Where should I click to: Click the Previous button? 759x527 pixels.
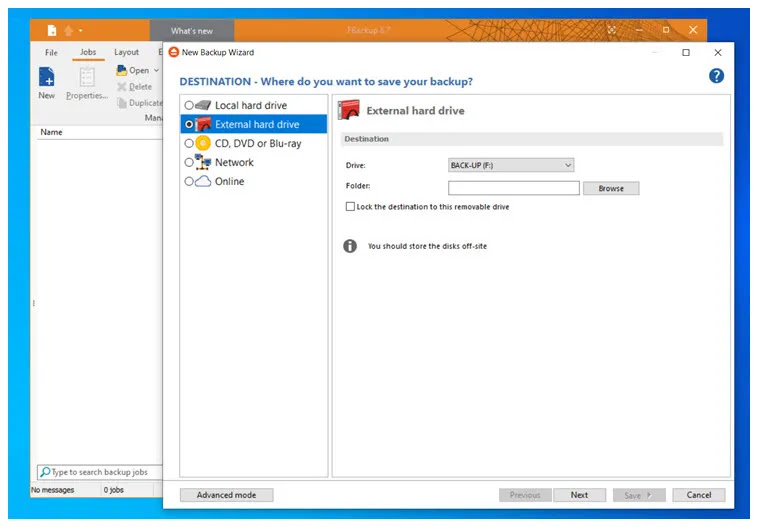pos(525,495)
